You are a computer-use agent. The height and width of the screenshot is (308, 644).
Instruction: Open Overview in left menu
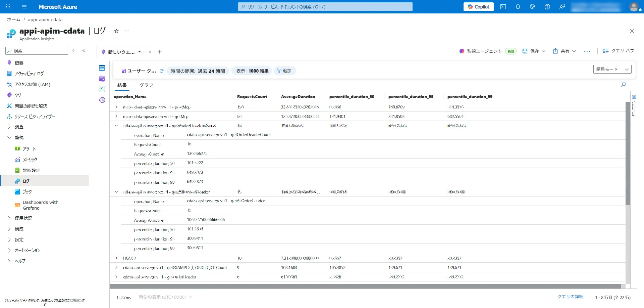[x=19, y=63]
